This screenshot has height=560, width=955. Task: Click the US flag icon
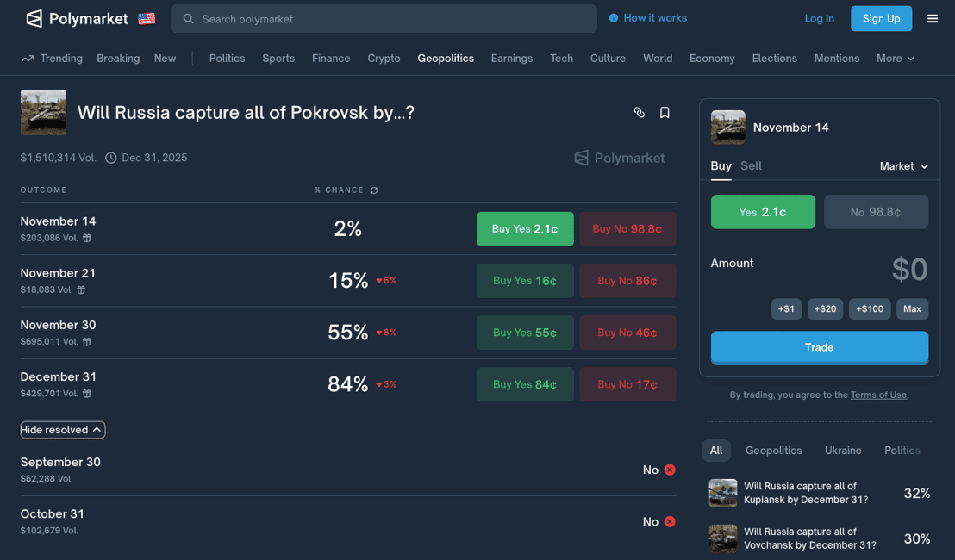(x=147, y=18)
